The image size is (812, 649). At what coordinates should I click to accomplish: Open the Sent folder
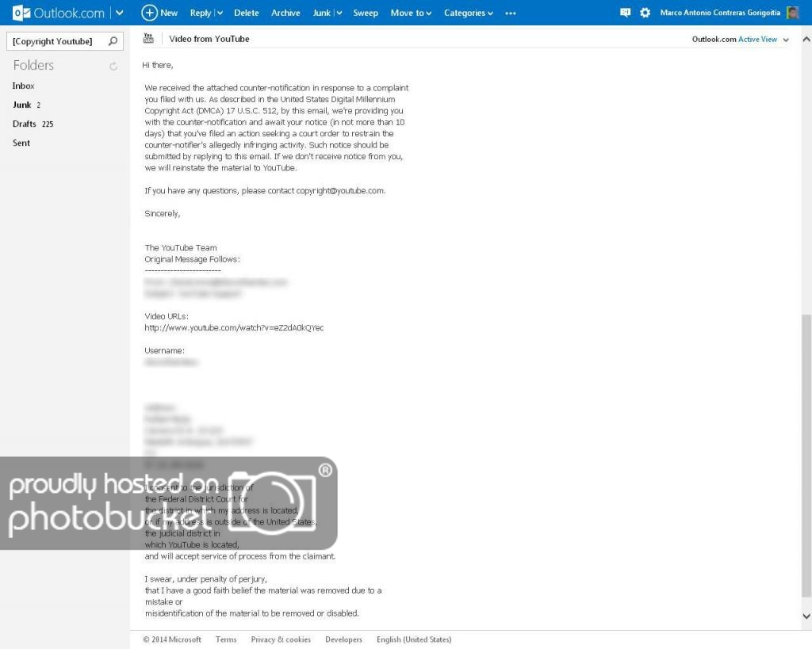[21, 143]
